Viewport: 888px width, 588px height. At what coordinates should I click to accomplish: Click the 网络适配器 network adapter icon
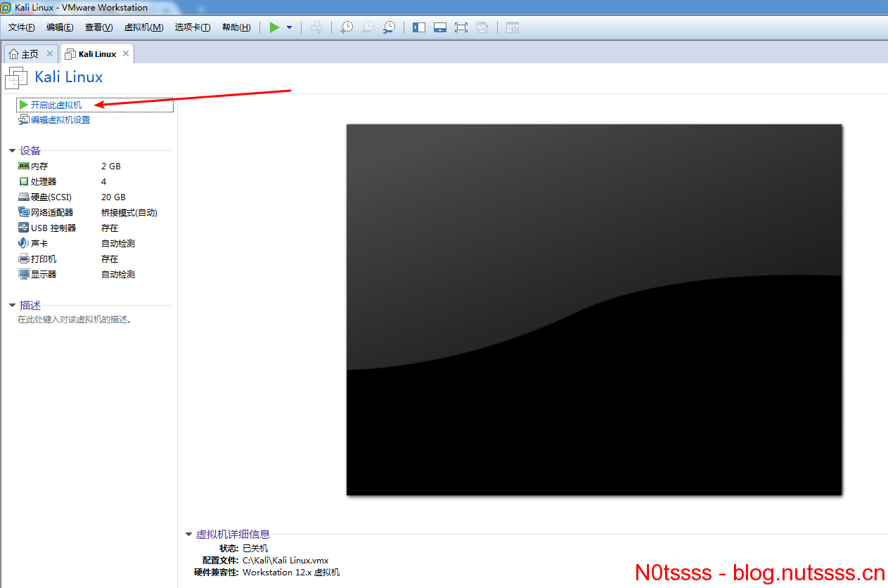pos(24,212)
